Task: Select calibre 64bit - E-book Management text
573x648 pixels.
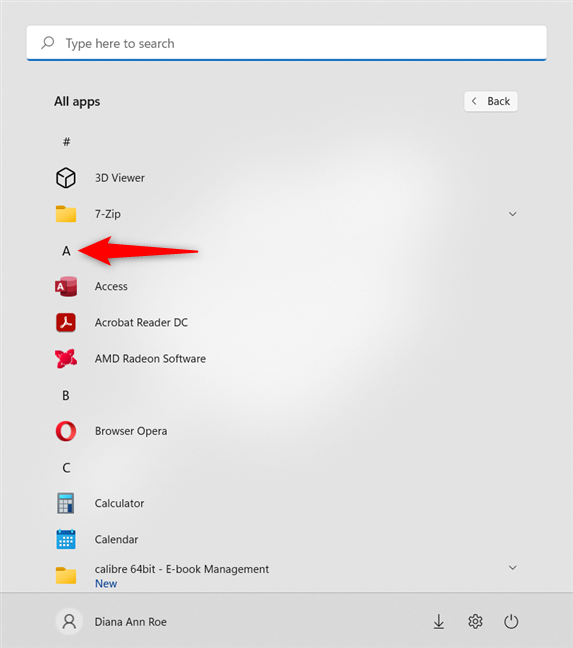Action: click(182, 569)
